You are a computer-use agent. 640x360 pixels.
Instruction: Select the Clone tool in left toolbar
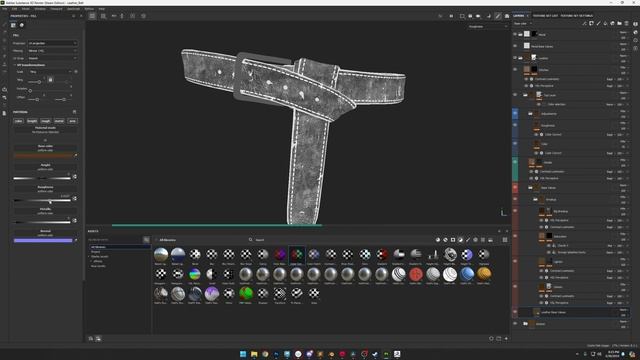point(4,64)
